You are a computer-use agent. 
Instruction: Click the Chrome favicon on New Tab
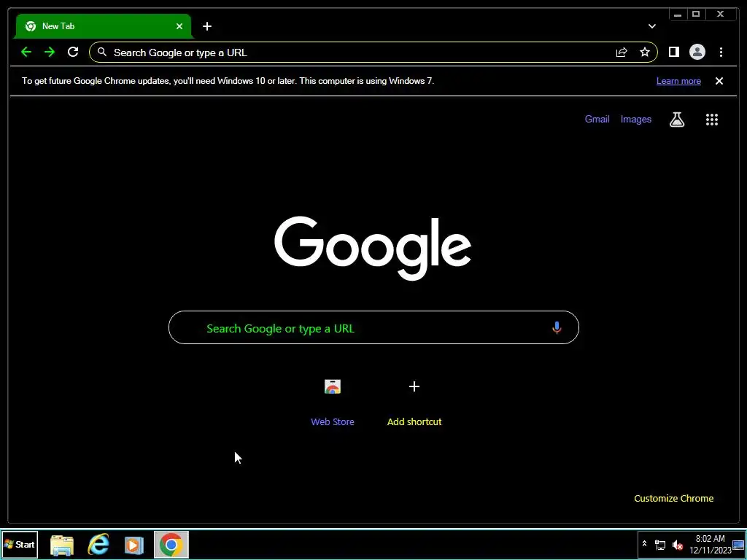31,26
